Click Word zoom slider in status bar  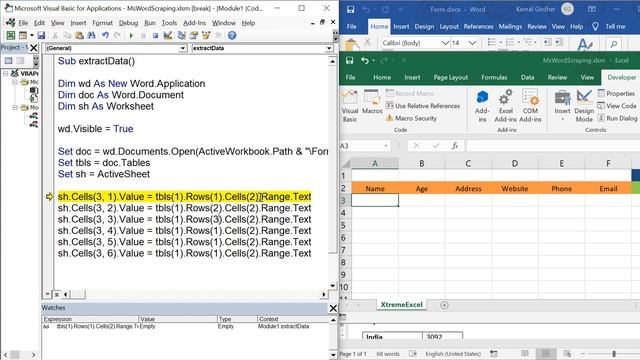click(613, 354)
